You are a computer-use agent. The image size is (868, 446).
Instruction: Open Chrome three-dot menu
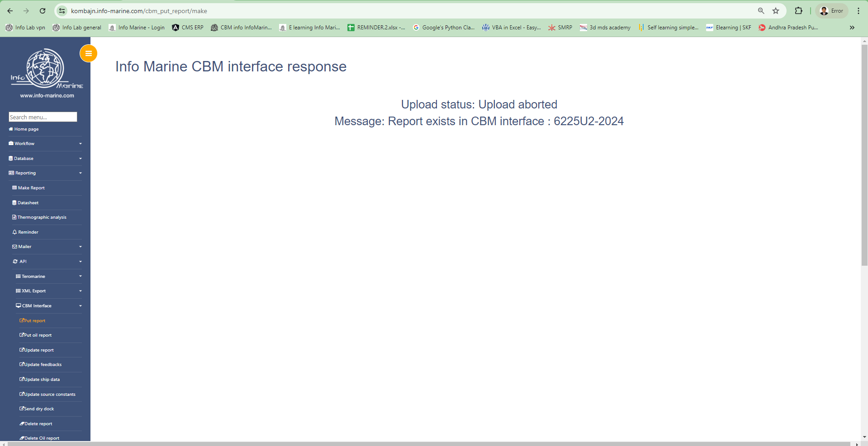click(x=858, y=11)
